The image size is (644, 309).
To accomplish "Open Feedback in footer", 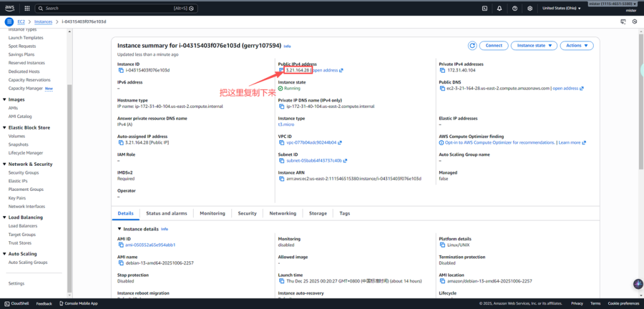I will coord(44,304).
